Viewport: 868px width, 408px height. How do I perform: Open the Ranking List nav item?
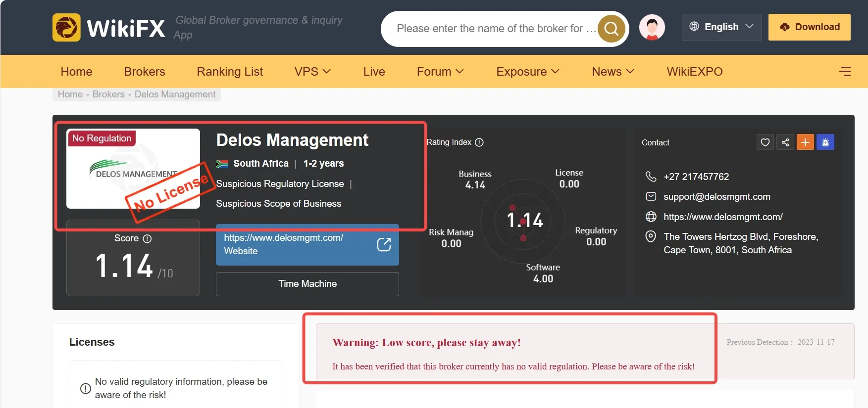(230, 72)
